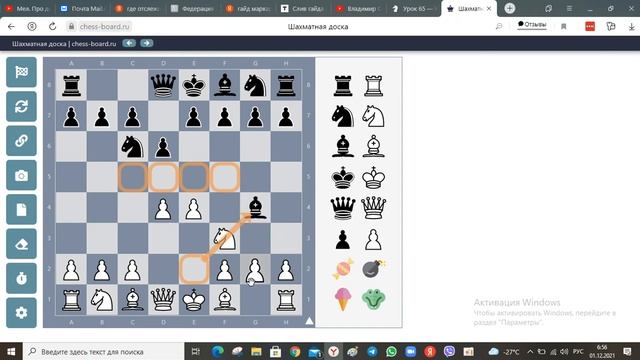Image resolution: width=640 pixels, height=360 pixels.
Task: Click the Шахматная доска | chess-board.ru title link
Action: pos(64,44)
